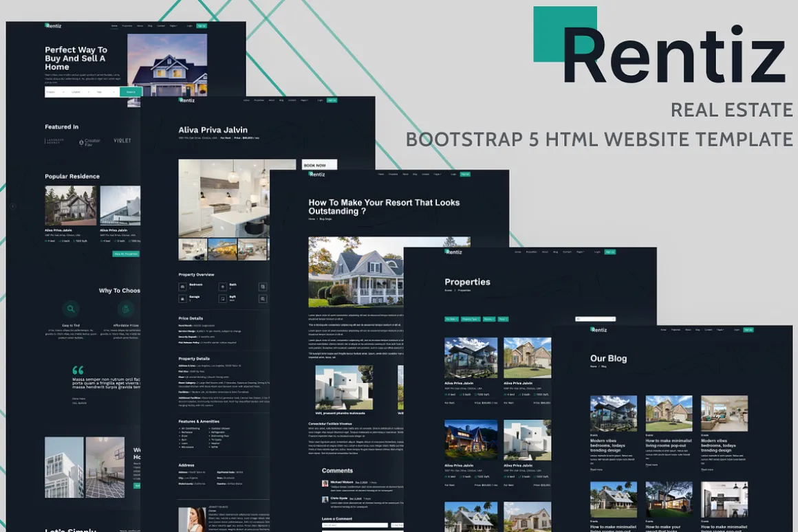This screenshot has height=532, width=798.
Task: Open Properties listing white cubic house image
Action: coord(527,440)
